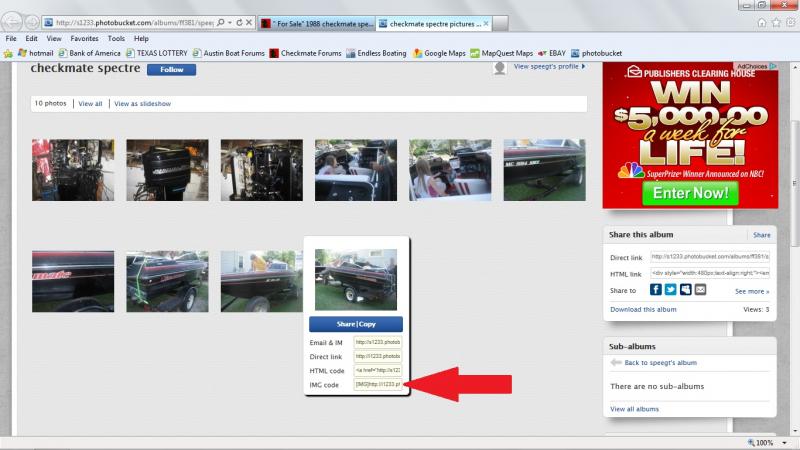
Task: Click the browser Home icon
Action: point(762,22)
